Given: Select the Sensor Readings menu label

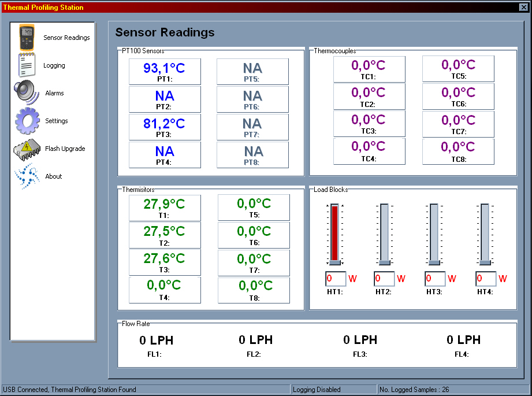Looking at the screenshot, I should click(x=66, y=38).
